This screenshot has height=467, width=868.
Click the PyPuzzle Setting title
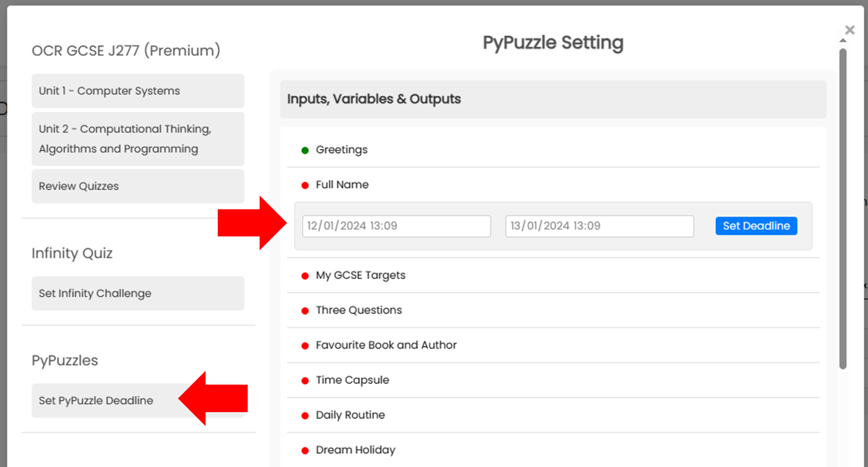553,43
